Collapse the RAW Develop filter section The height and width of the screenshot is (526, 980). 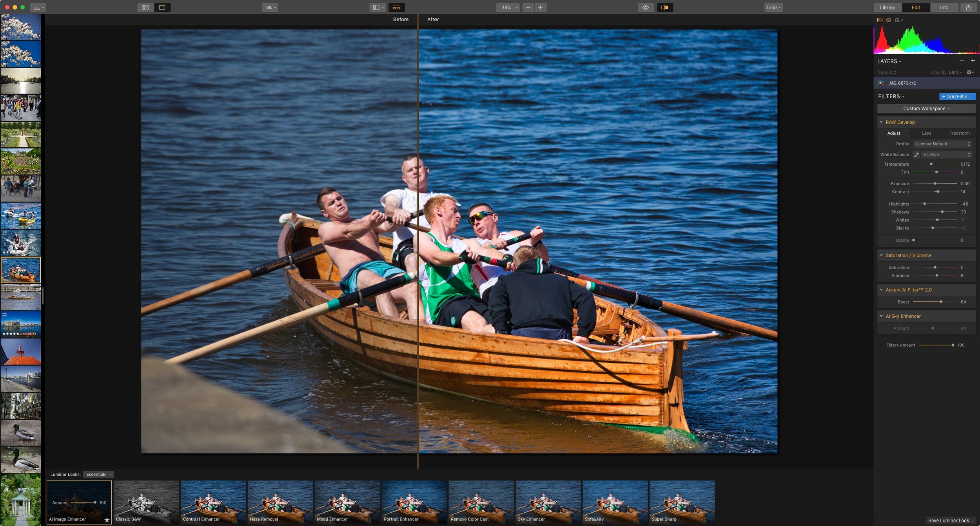coord(881,122)
